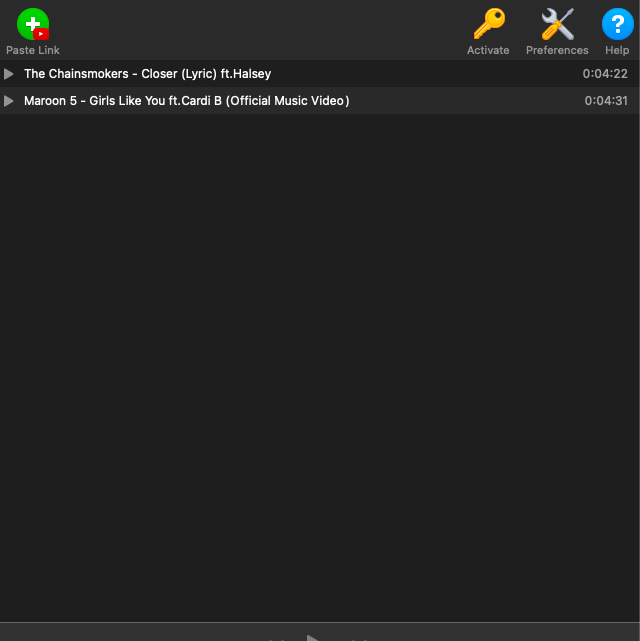Viewport: 640px width, 641px height.
Task: Click the 0:04:31 duration
Action: tap(606, 101)
